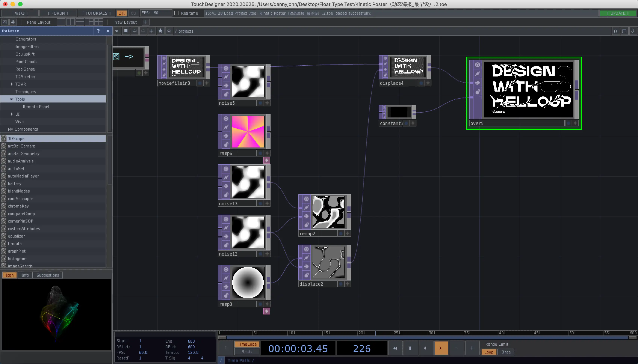Expand the UI palette folder
638x364 pixels.
coord(11,114)
